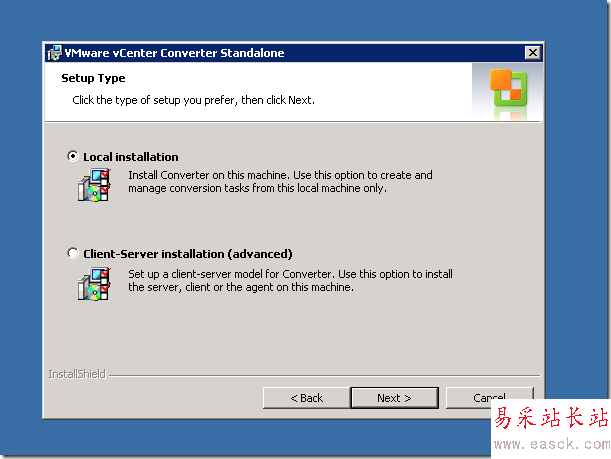This screenshot has width=611, height=459.
Task: Click the "Local installation" option label
Action: 131,157
